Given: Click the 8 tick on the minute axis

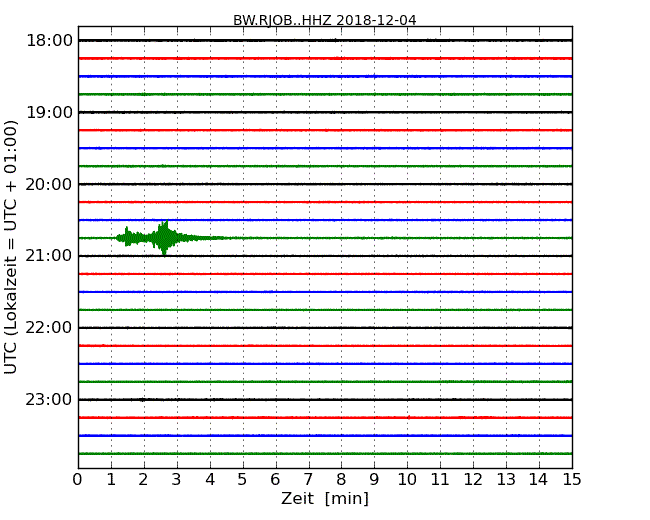Looking at the screenshot, I should coord(341,479).
